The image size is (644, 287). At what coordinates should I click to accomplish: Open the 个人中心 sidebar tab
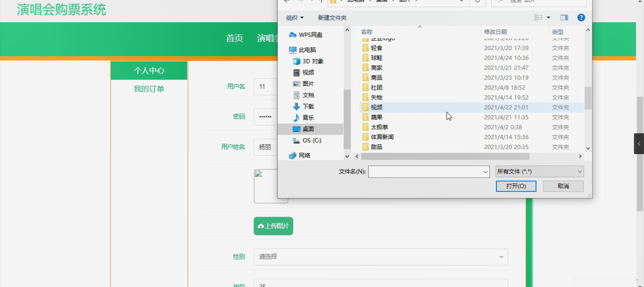coord(149,70)
